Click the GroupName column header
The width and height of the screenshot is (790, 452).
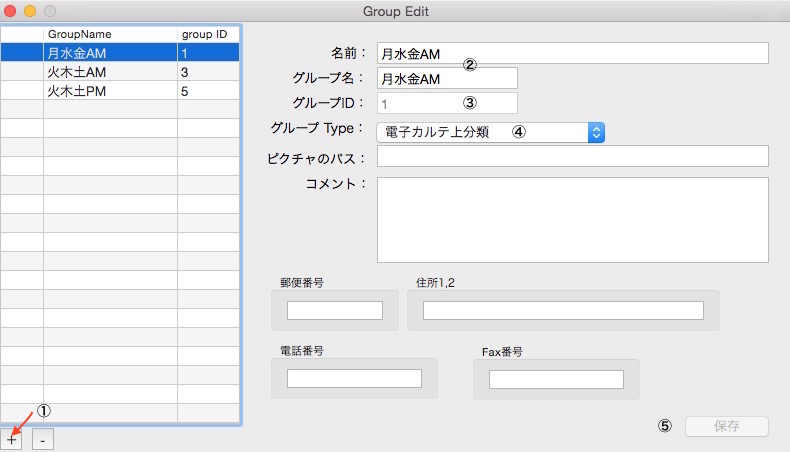coord(110,34)
